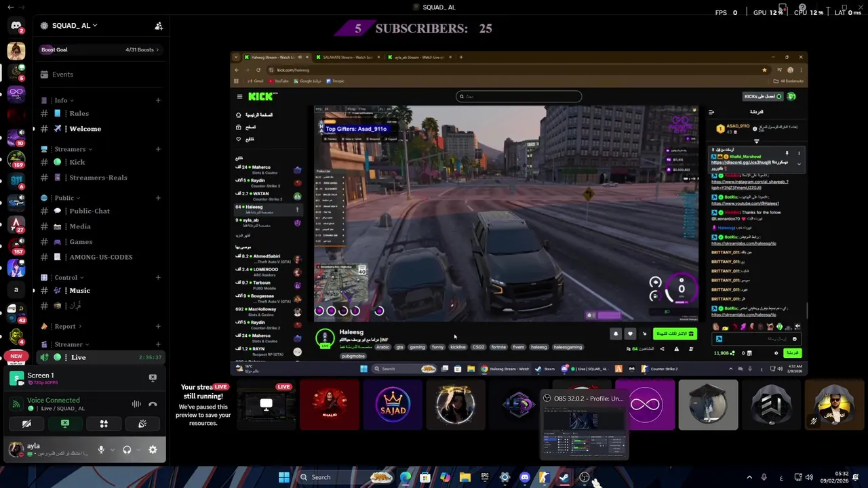
Task: Toggle the camera on in voice panel
Action: coord(26,424)
